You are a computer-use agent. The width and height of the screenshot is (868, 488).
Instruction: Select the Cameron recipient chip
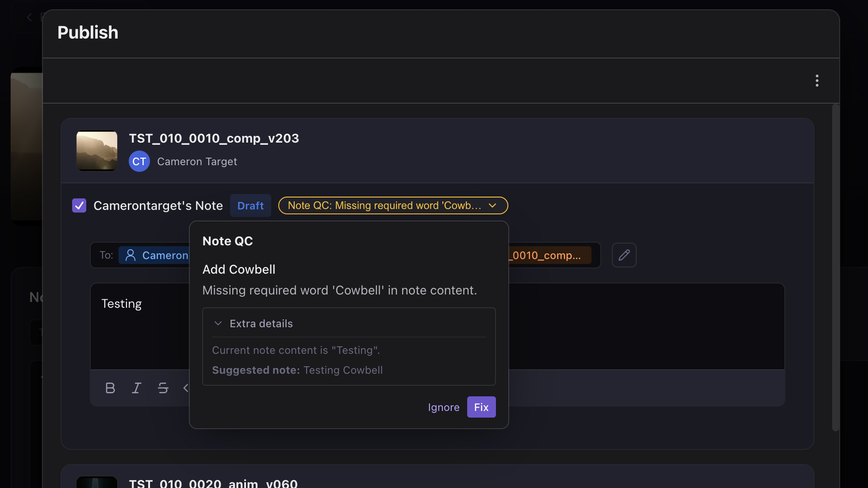click(154, 255)
